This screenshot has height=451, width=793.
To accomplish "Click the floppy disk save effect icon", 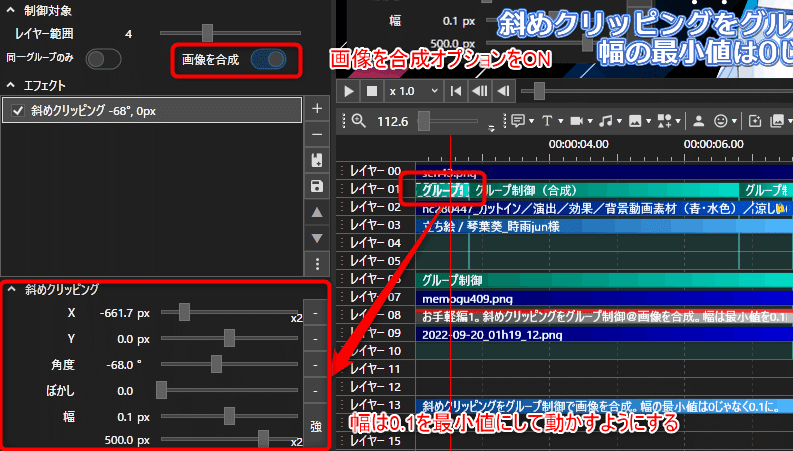I will coord(317,186).
